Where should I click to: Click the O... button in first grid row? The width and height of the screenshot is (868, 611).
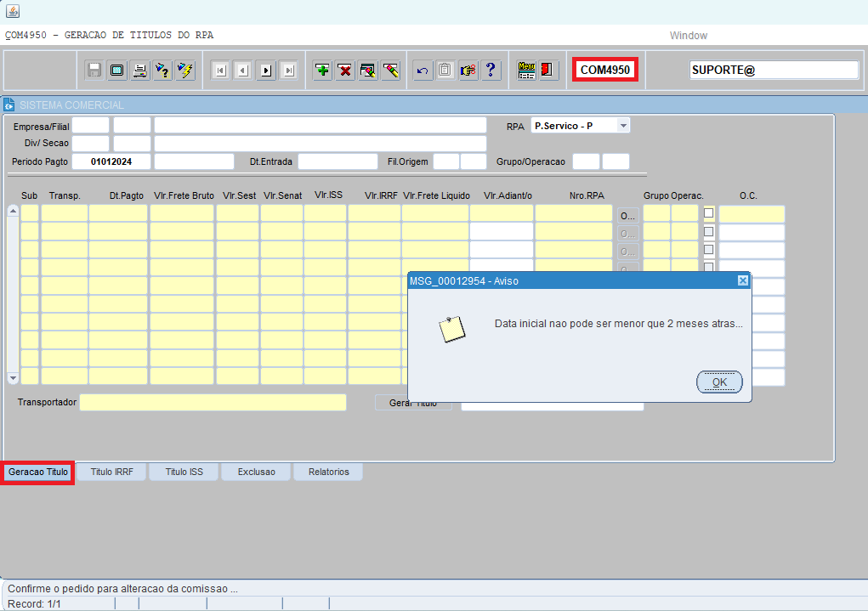tap(627, 215)
